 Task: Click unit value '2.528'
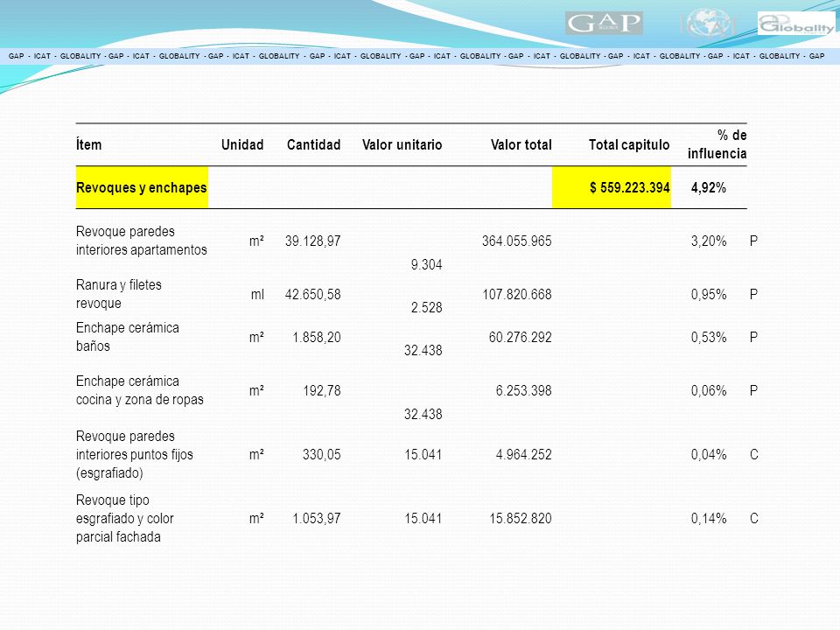(426, 307)
